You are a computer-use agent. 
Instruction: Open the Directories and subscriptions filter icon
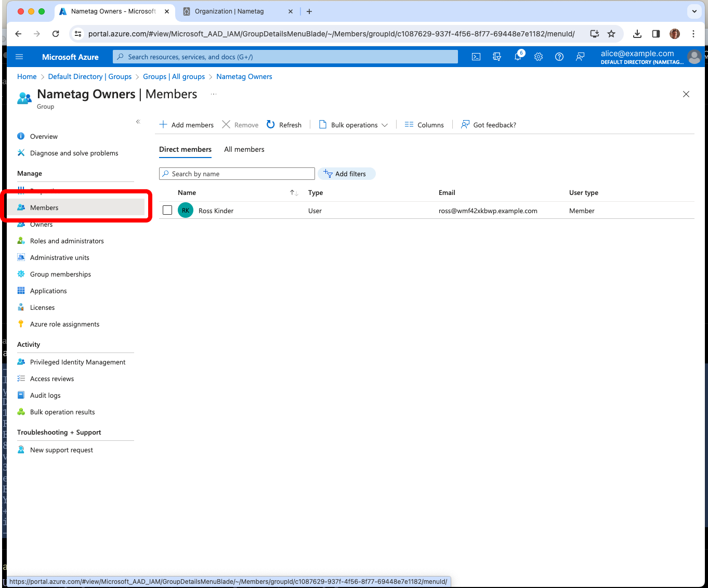pyautogui.click(x=497, y=57)
